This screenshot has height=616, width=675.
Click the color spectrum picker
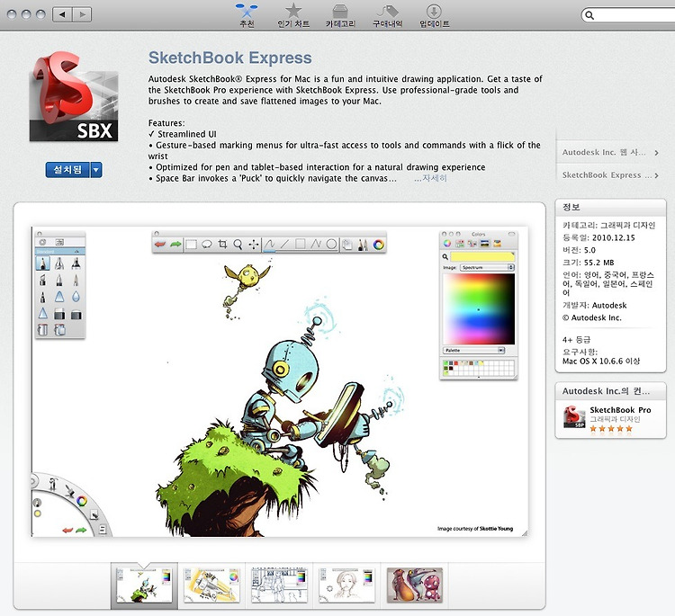479,308
